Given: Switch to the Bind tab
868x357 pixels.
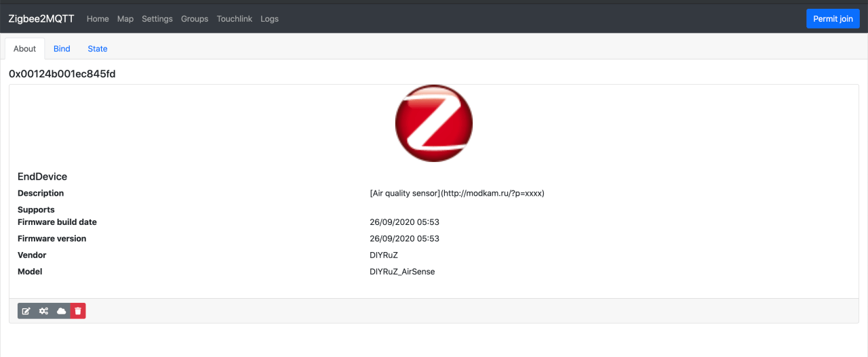Looking at the screenshot, I should pyautogui.click(x=62, y=49).
